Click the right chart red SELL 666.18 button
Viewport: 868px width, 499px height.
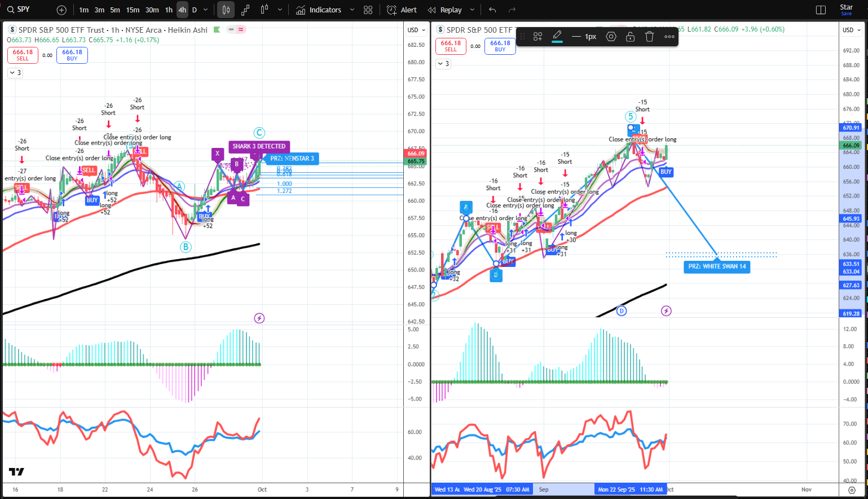[451, 46]
